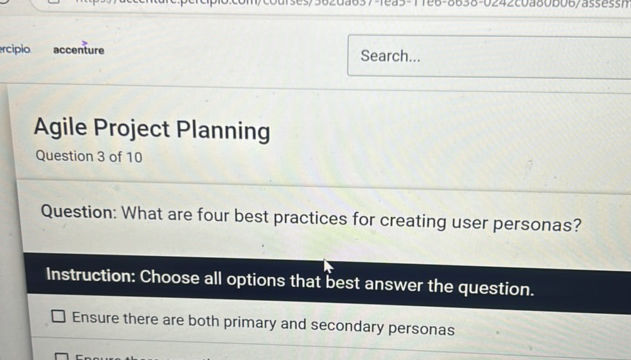Click the 'Question 3 of 10' progress text

tap(89, 156)
